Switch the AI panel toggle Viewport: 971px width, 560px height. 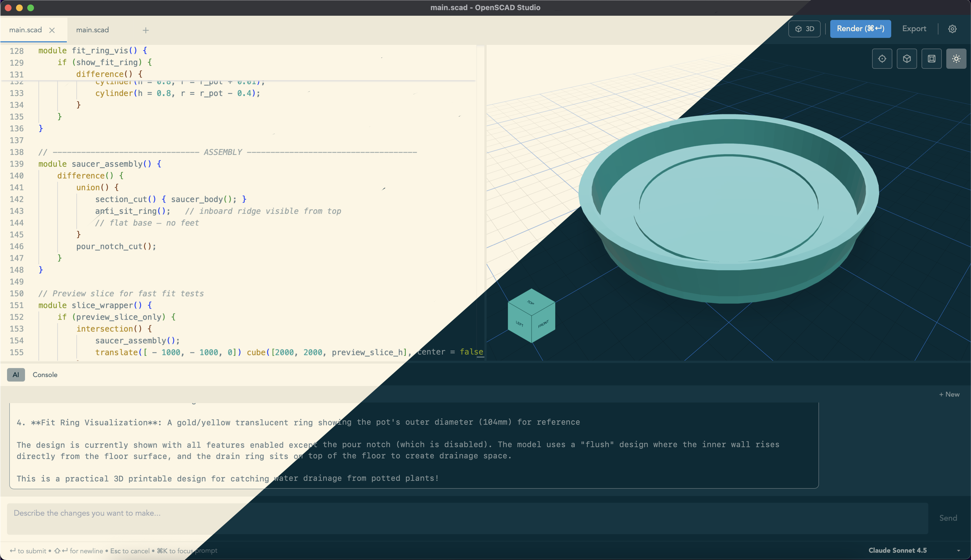click(x=16, y=374)
